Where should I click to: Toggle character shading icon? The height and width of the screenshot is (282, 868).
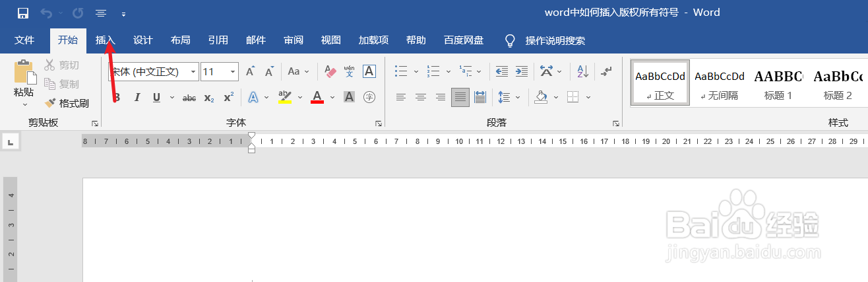[x=350, y=98]
